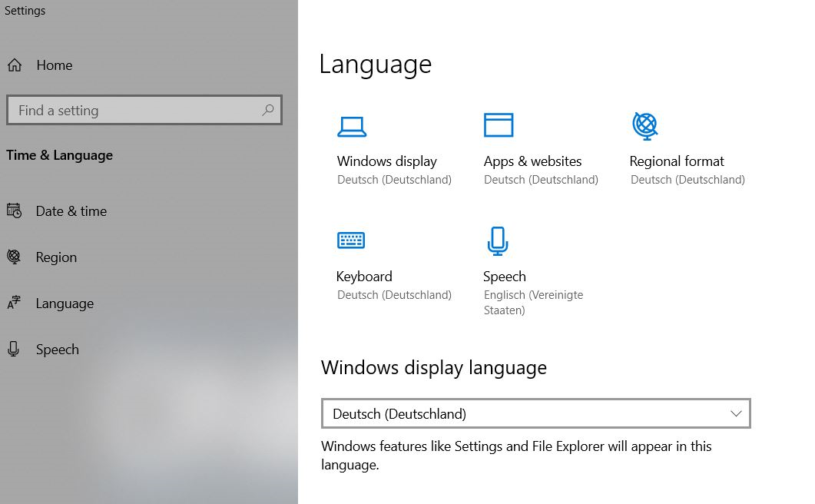Click the Home house icon

tap(15, 65)
